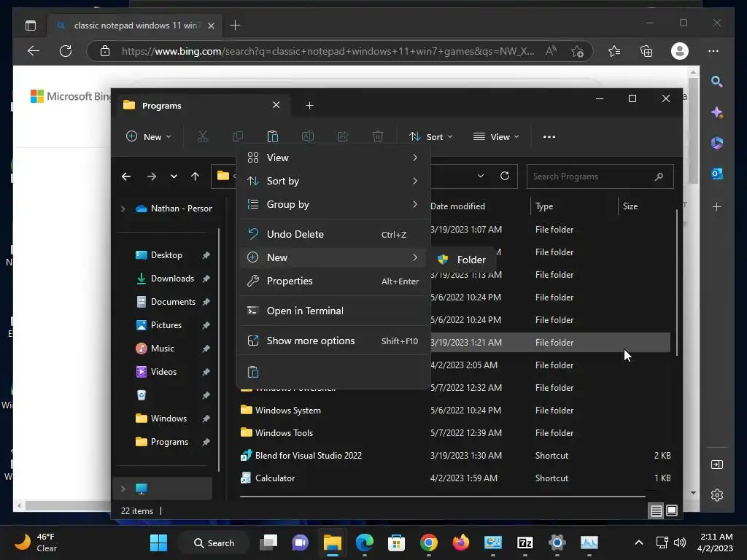
Task: Expand the address bar history dropdown
Action: coord(481,176)
